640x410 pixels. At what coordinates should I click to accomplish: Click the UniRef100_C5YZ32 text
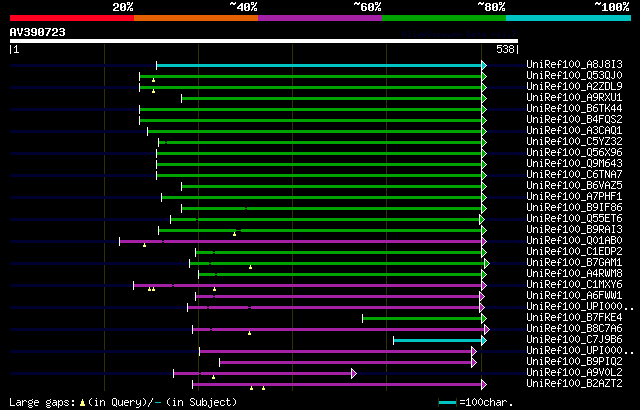pos(574,142)
